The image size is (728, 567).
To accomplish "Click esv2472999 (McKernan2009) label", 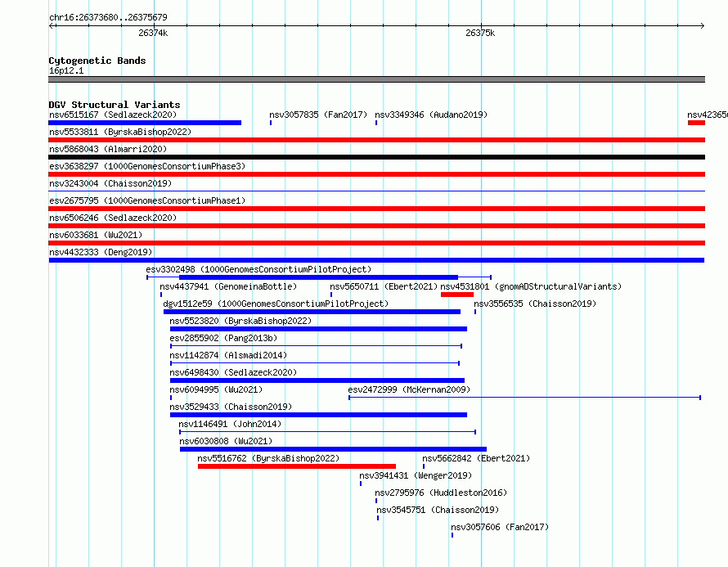I will (x=409, y=389).
